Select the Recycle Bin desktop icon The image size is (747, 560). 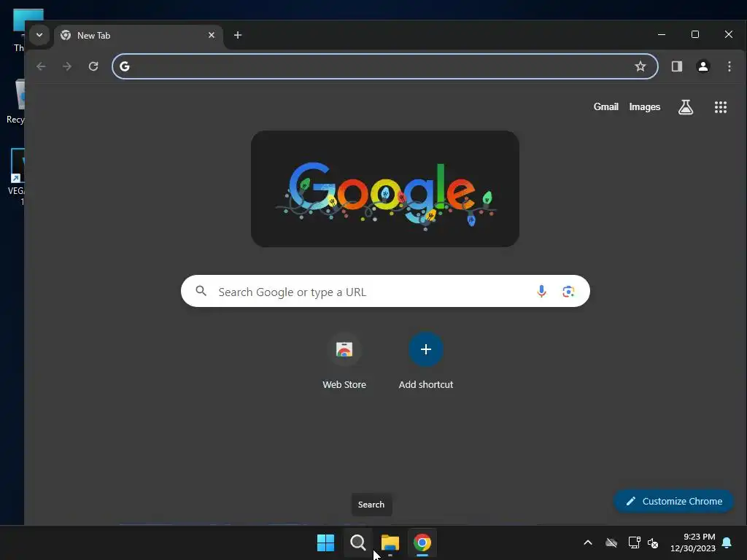(15, 101)
